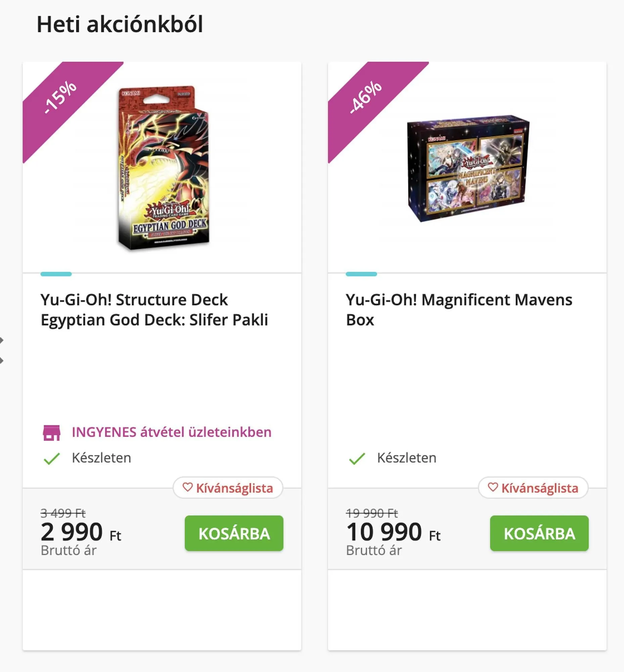The height and width of the screenshot is (672, 624).
Task: Click the INGYENES átvétel üzleteinkben text
Action: 172,432
